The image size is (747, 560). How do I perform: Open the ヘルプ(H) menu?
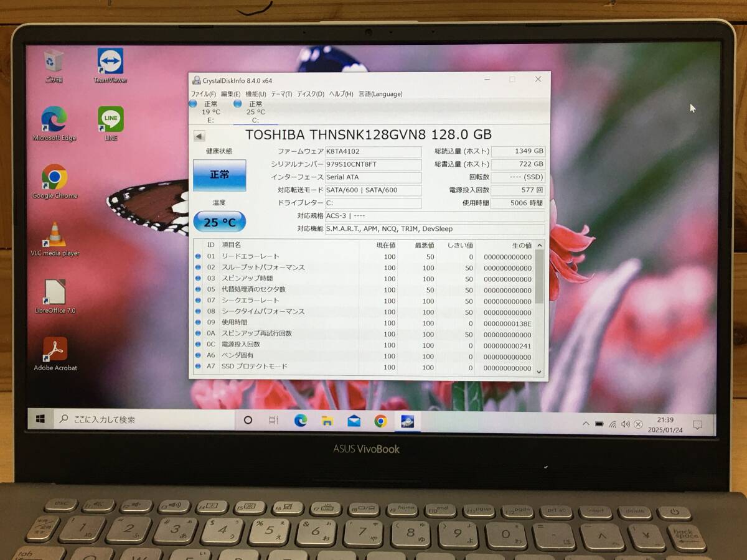(x=341, y=94)
